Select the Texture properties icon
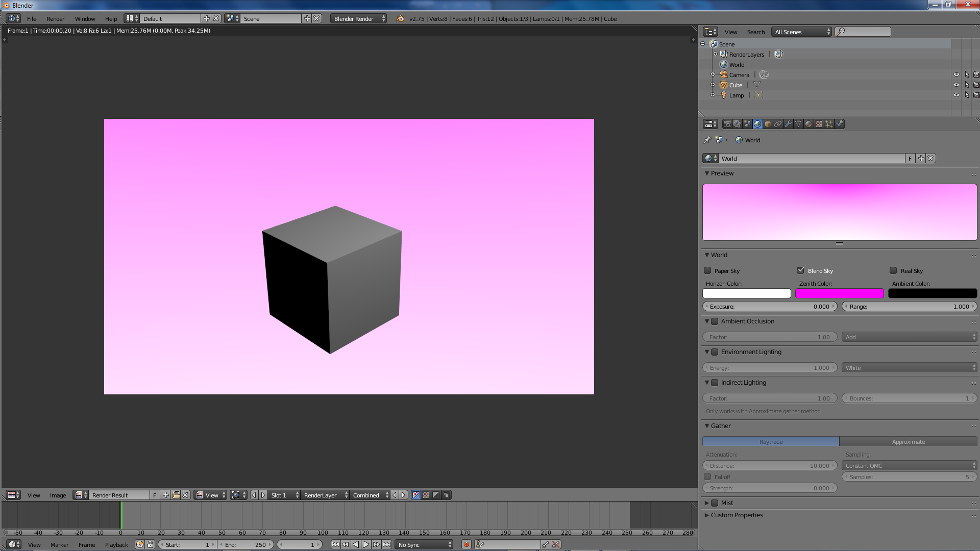 coord(819,124)
